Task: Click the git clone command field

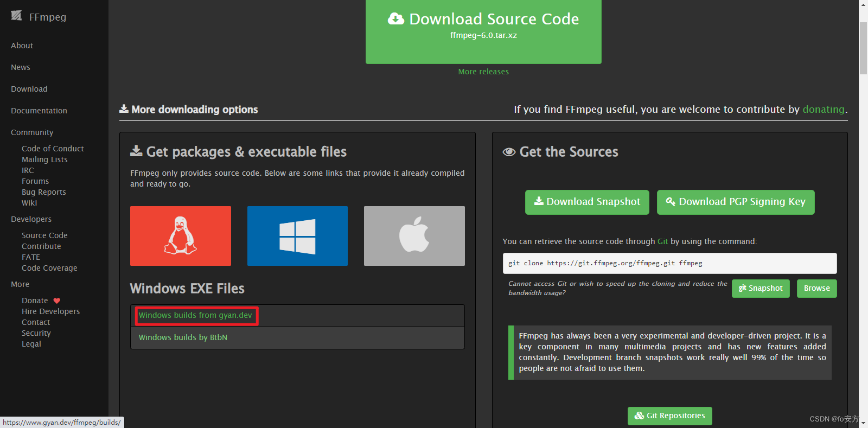Action: (x=669, y=263)
